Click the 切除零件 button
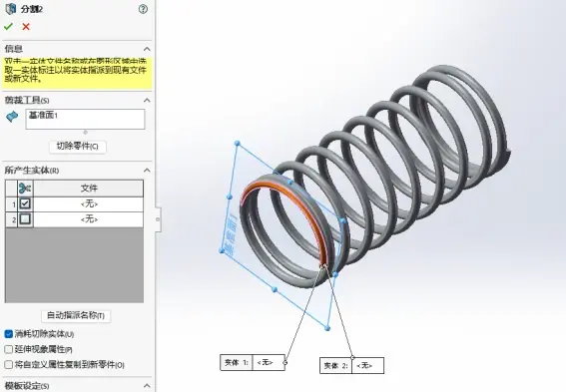 click(x=78, y=146)
